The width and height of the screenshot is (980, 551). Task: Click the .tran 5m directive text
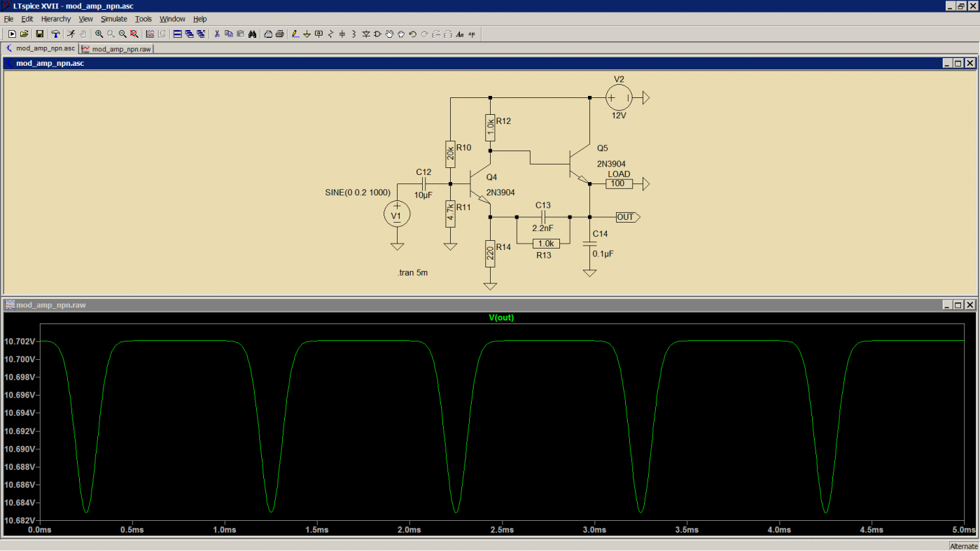coord(412,274)
